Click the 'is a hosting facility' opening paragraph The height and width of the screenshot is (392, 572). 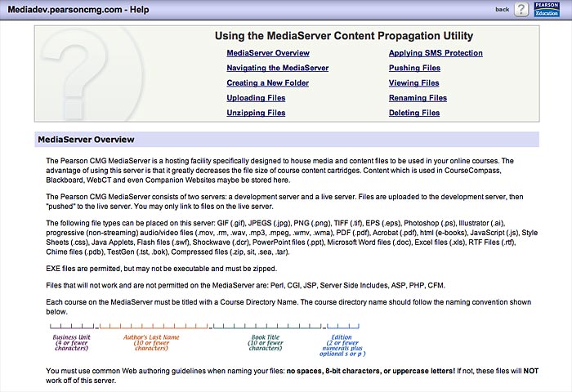[x=279, y=171]
